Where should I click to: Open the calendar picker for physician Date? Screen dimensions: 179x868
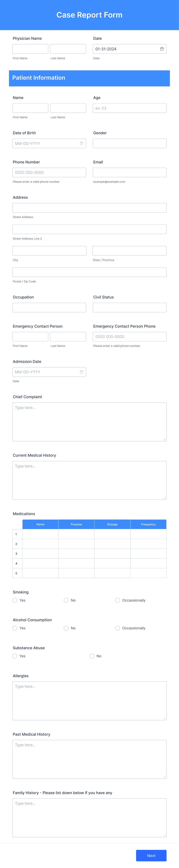tap(162, 49)
